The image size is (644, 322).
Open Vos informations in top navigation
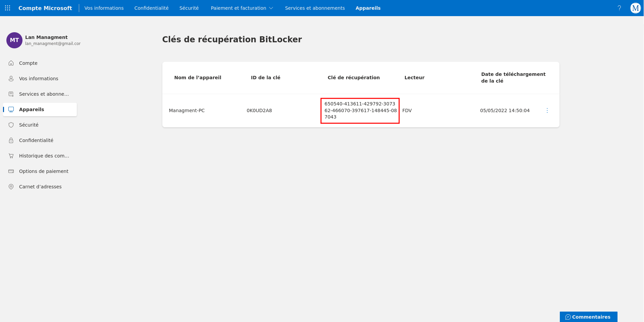pyautogui.click(x=104, y=8)
